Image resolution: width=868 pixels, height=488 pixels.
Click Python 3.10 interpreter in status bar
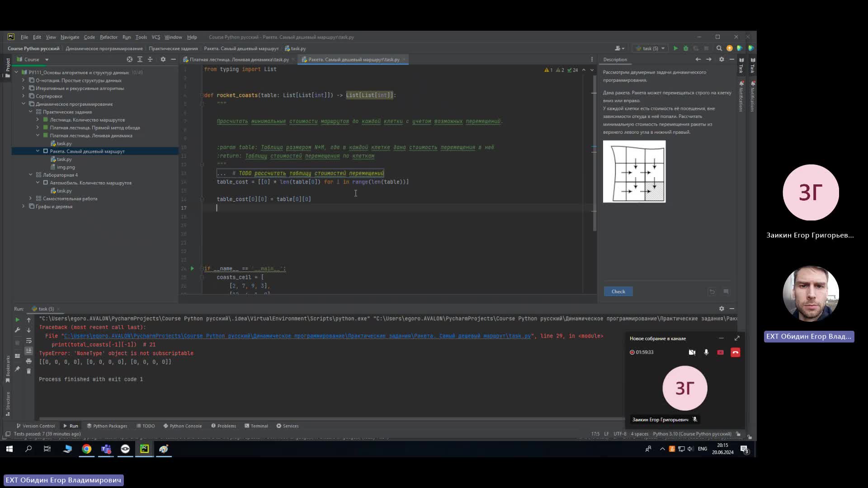[x=692, y=434]
